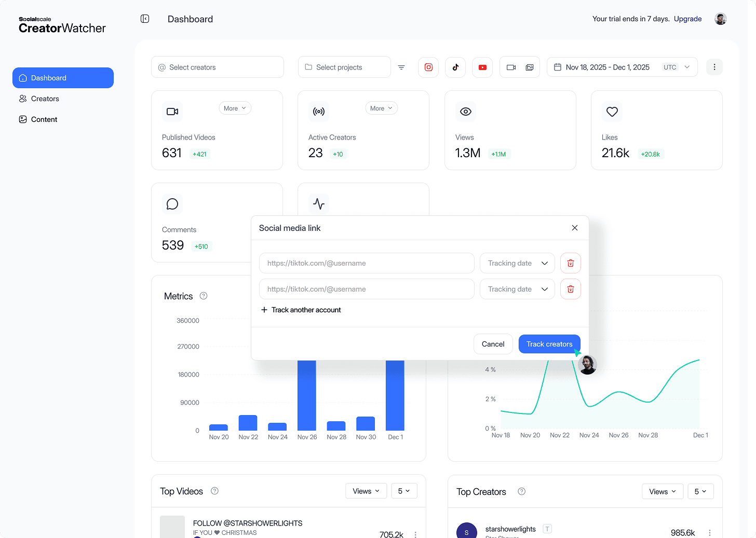Change Top Creators count dropdown showing 5
The image size is (756, 538).
[700, 491]
